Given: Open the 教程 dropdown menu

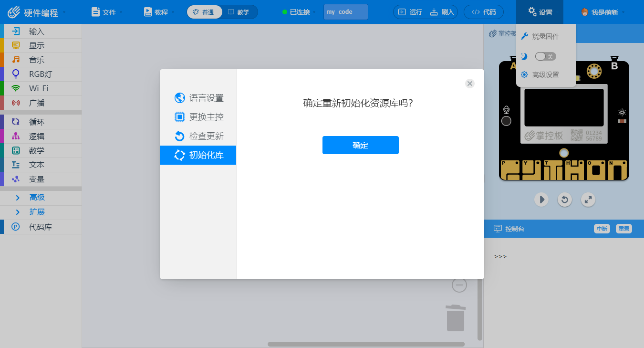Looking at the screenshot, I should coord(159,12).
